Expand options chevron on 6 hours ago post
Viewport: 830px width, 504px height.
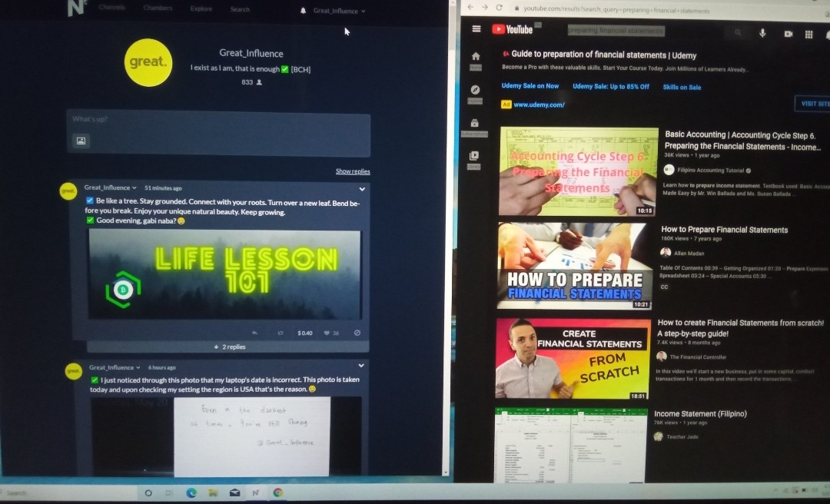coord(361,365)
